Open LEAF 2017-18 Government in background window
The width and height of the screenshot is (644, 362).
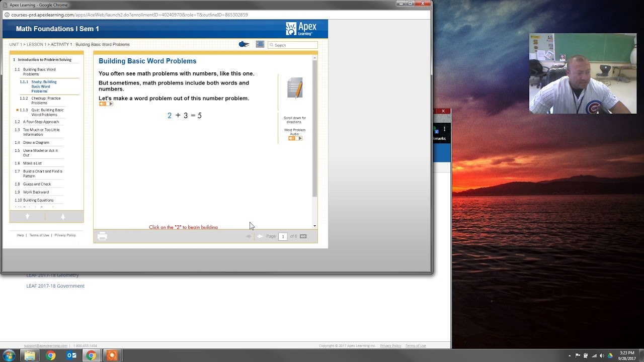click(x=55, y=286)
